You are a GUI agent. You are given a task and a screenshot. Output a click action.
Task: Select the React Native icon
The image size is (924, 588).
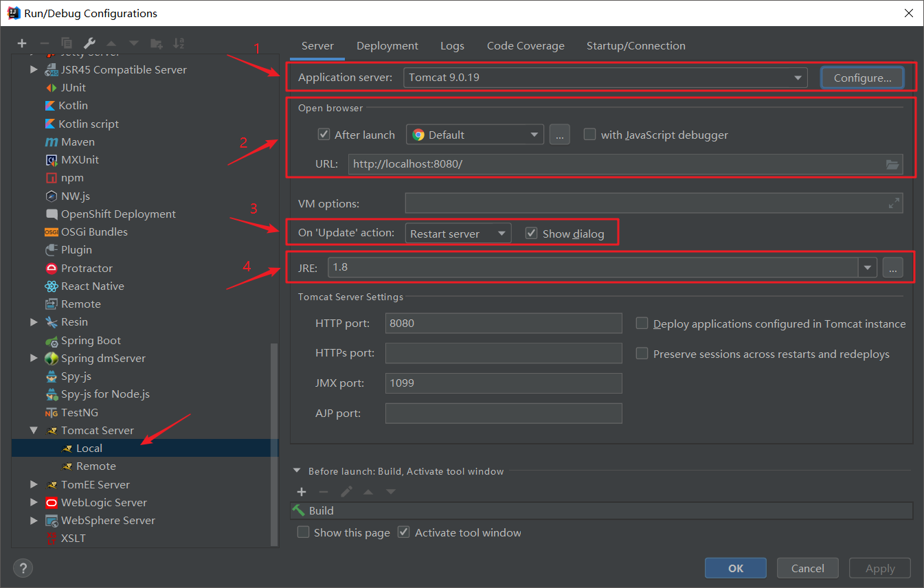(51, 286)
